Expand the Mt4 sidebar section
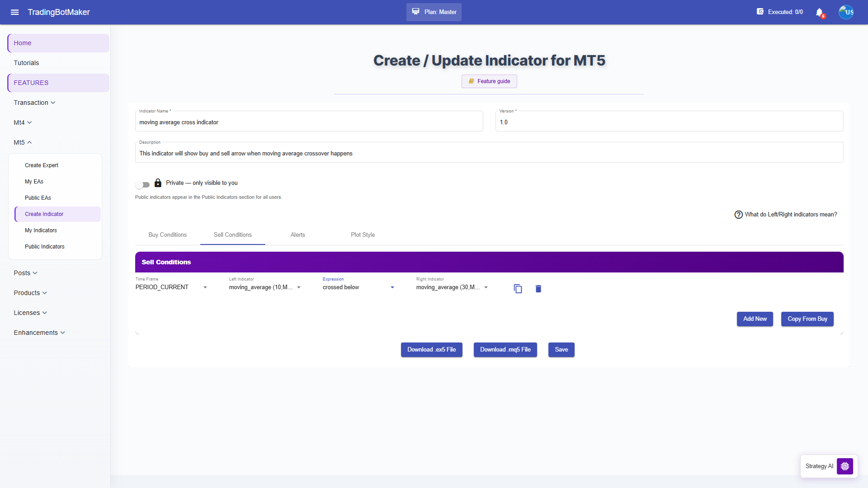The height and width of the screenshot is (488, 868). (x=23, y=122)
